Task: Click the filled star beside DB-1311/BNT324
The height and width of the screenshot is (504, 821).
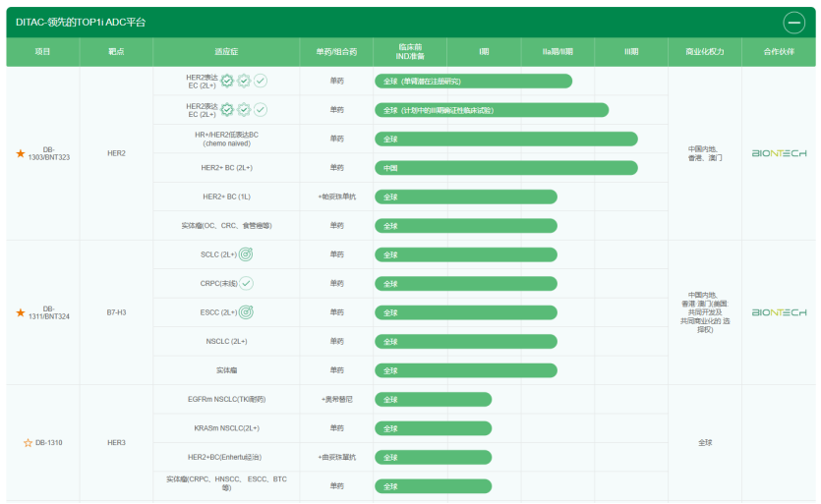Action: click(x=21, y=312)
